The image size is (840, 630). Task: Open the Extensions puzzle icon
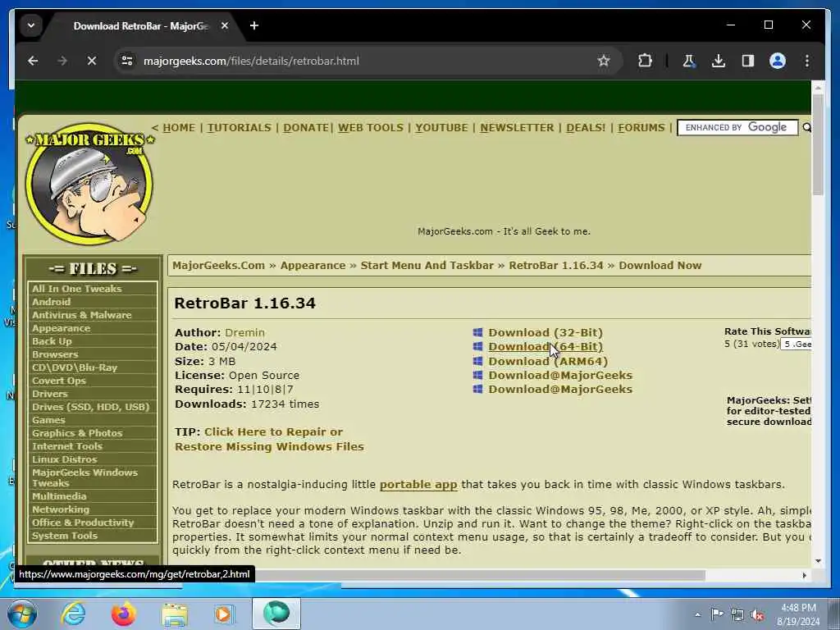tap(645, 61)
